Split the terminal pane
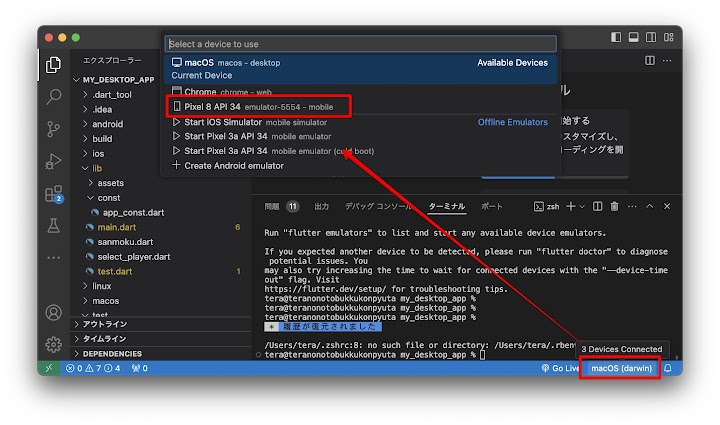720x425 pixels. pos(597,207)
